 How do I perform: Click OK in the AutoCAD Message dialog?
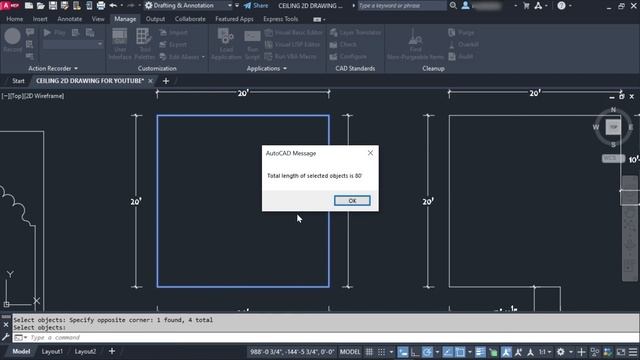(352, 200)
